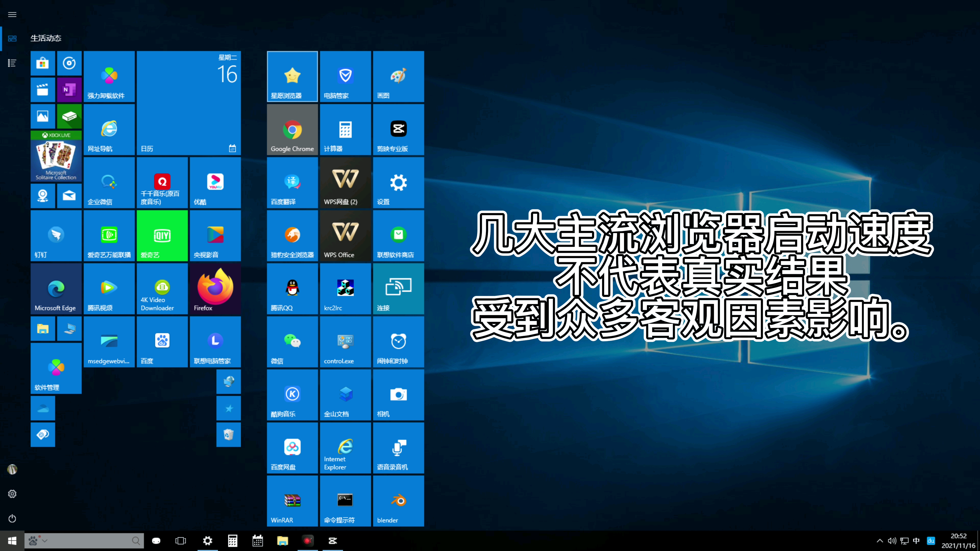Open the Internet Explorer tile
The width and height of the screenshot is (980, 551).
point(345,448)
